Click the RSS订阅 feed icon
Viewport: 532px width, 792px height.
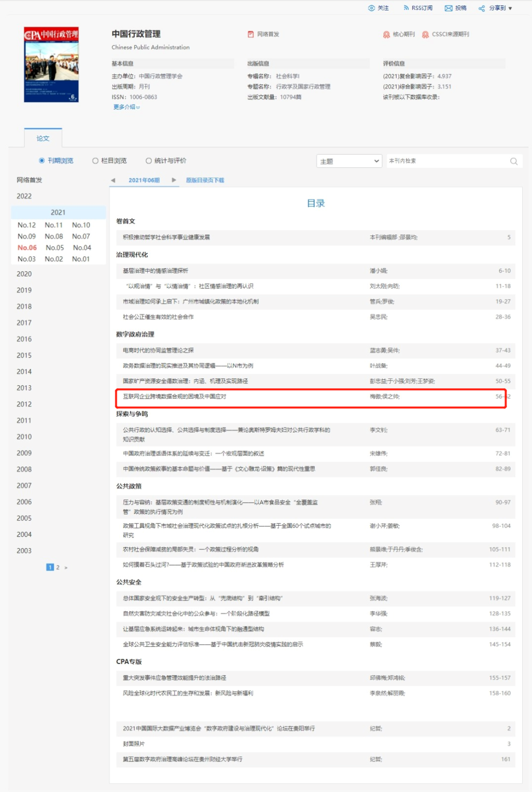point(406,8)
